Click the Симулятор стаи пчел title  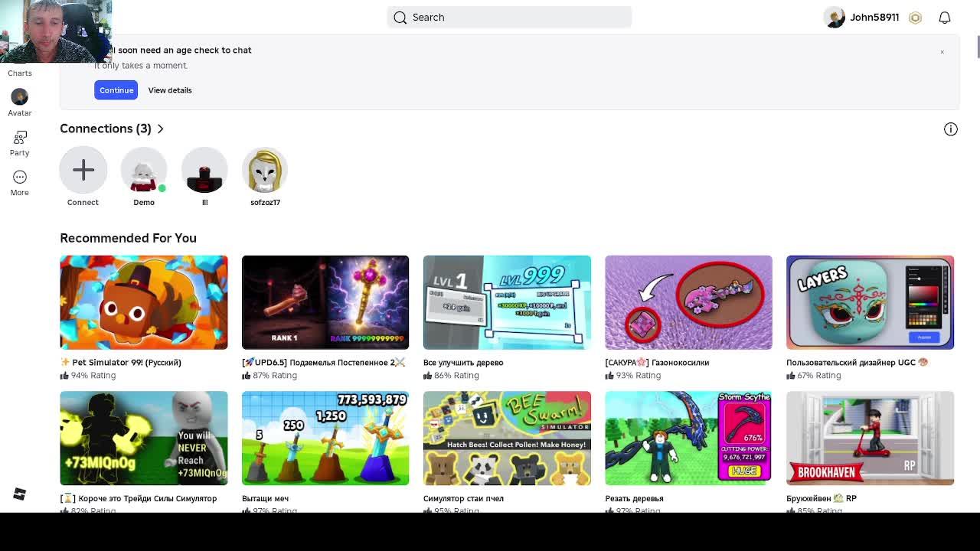[x=463, y=498]
